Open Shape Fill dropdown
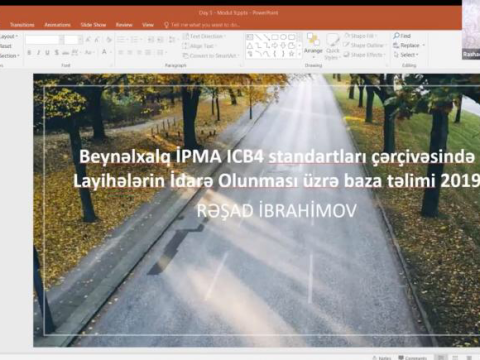The width and height of the screenshot is (480, 360). 361,36
